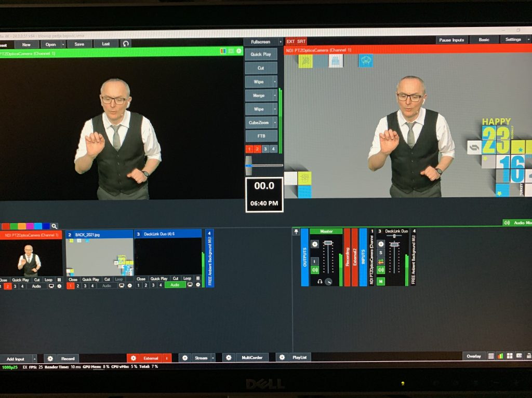Image resolution: width=532 pixels, height=398 pixels.
Task: Click the pin icon in the audio mixer
Action: (296, 232)
